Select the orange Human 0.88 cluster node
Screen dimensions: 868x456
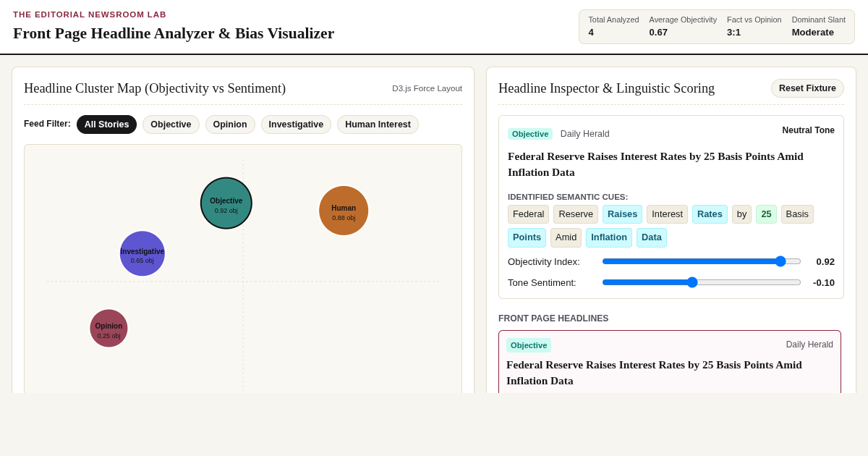[344, 211]
